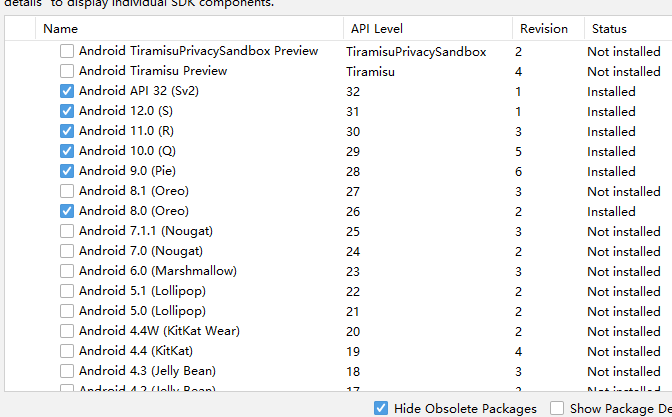Select Android 10.0 (Q) label
Image resolution: width=672 pixels, height=417 pixels.
127,151
